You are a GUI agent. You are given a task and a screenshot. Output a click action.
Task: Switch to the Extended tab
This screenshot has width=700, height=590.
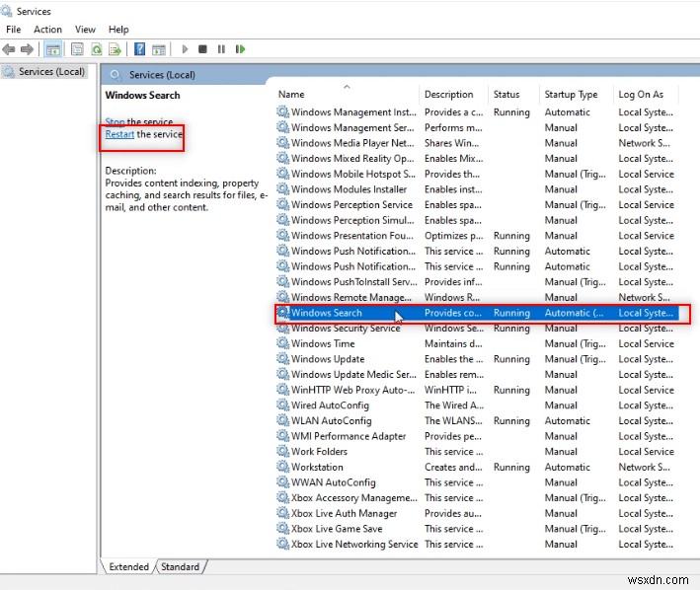pos(128,566)
